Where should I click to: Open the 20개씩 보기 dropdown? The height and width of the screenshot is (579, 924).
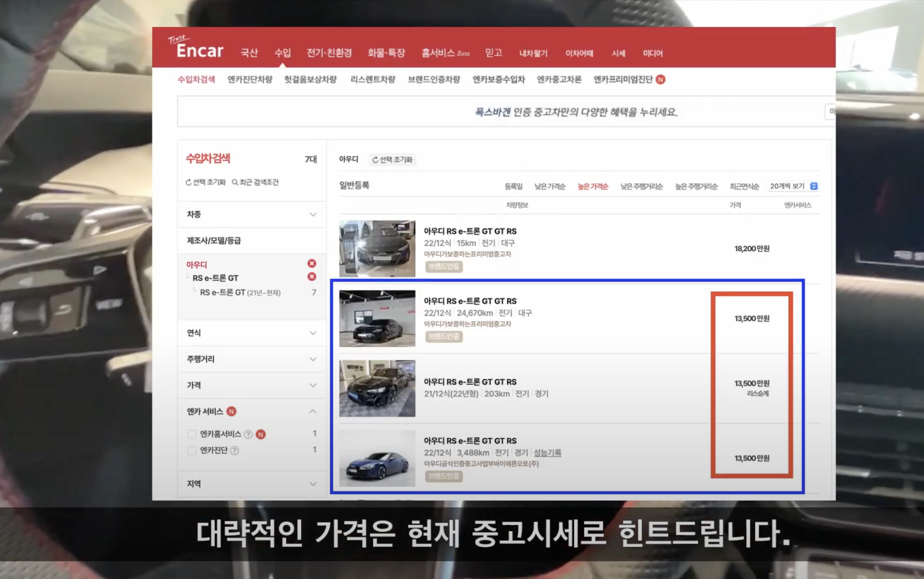[794, 186]
